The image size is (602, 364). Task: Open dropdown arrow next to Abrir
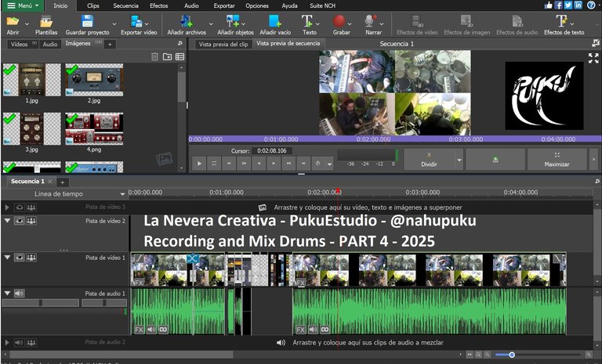click(27, 24)
